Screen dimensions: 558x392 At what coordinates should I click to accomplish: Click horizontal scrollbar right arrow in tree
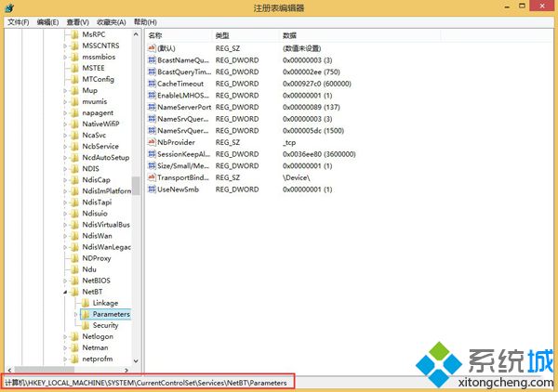coord(126,370)
